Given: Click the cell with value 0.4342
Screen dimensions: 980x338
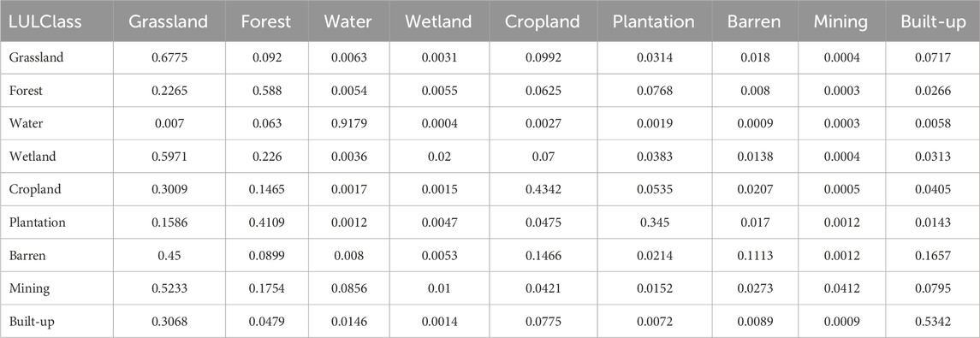Looking at the screenshot, I should point(543,189).
